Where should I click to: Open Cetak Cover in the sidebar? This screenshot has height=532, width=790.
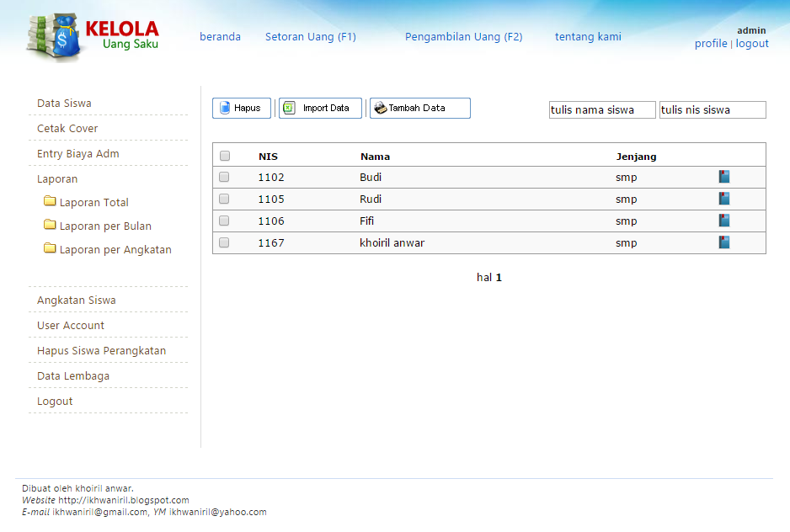click(x=67, y=129)
